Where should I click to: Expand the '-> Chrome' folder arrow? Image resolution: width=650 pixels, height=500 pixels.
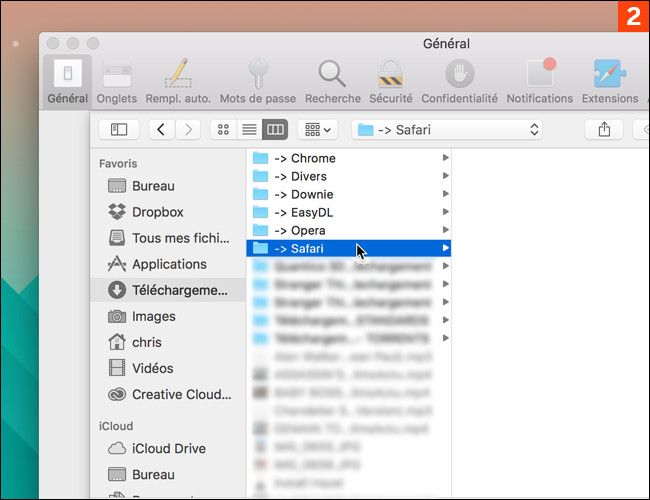pyautogui.click(x=445, y=158)
